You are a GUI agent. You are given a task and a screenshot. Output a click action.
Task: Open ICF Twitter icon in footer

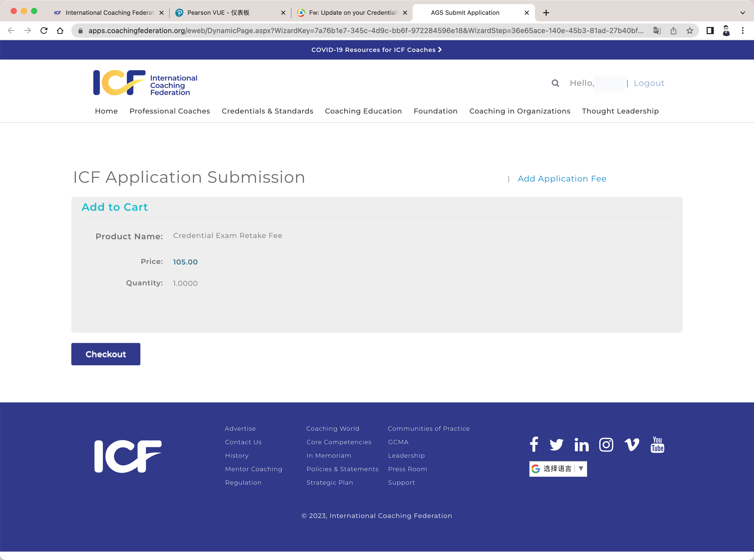pyautogui.click(x=556, y=444)
